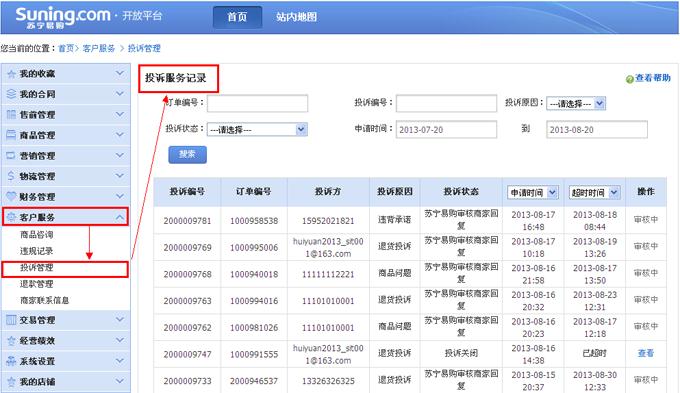680x393 pixels.
Task: Expand the 财务管理 menu chevron
Action: click(x=120, y=196)
